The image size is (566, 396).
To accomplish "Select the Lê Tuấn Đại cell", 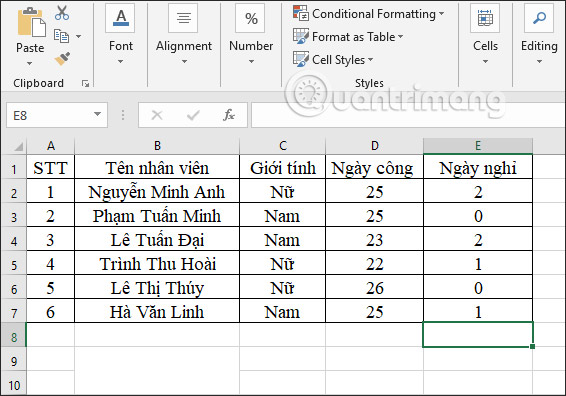I will tap(157, 239).
